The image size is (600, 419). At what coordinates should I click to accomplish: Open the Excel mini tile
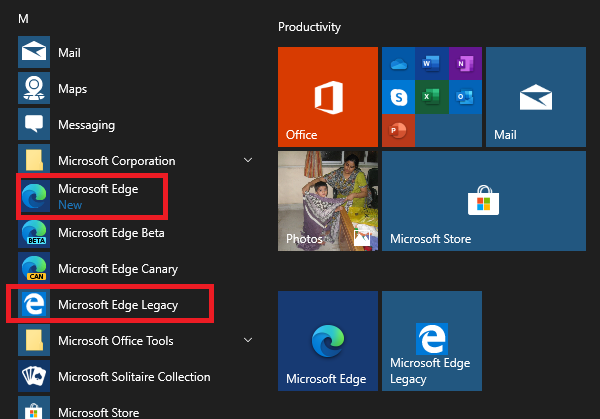click(x=432, y=97)
